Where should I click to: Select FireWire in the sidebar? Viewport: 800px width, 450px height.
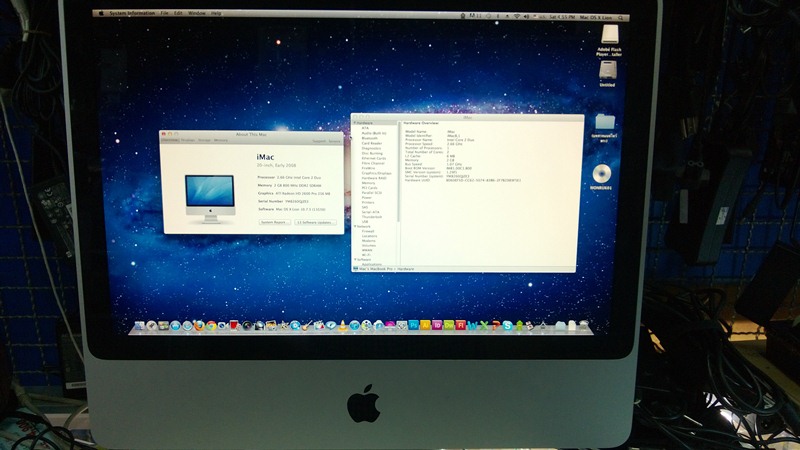pyautogui.click(x=368, y=168)
